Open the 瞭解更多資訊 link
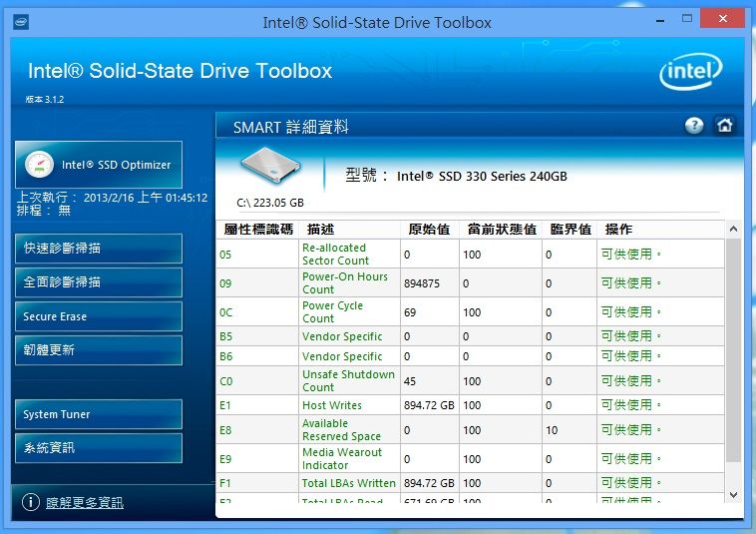The width and height of the screenshot is (756, 534). 85,503
